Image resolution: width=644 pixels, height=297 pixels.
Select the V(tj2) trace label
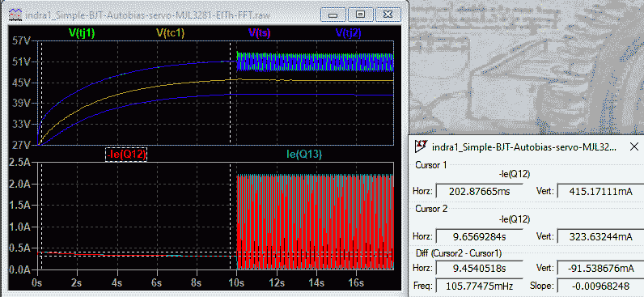coord(348,34)
